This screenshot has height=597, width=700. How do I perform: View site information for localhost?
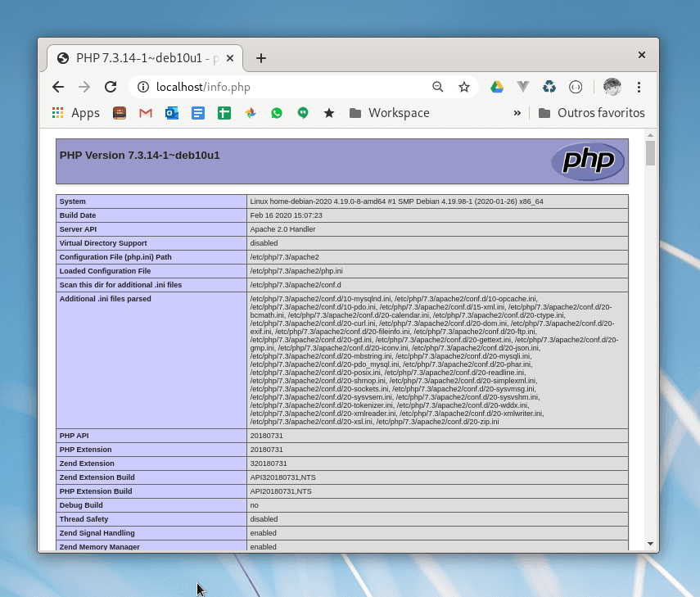point(143,87)
